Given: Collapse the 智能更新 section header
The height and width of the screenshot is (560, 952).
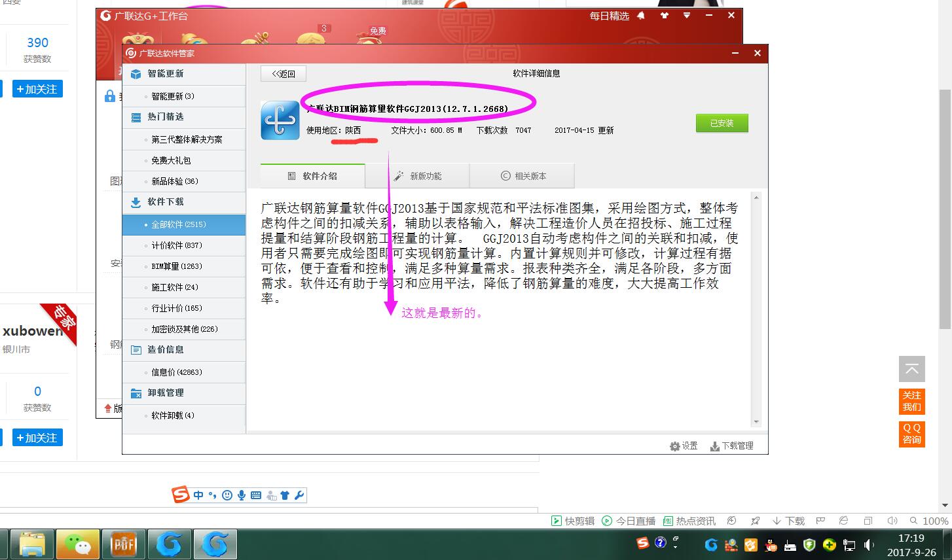Looking at the screenshot, I should point(184,74).
